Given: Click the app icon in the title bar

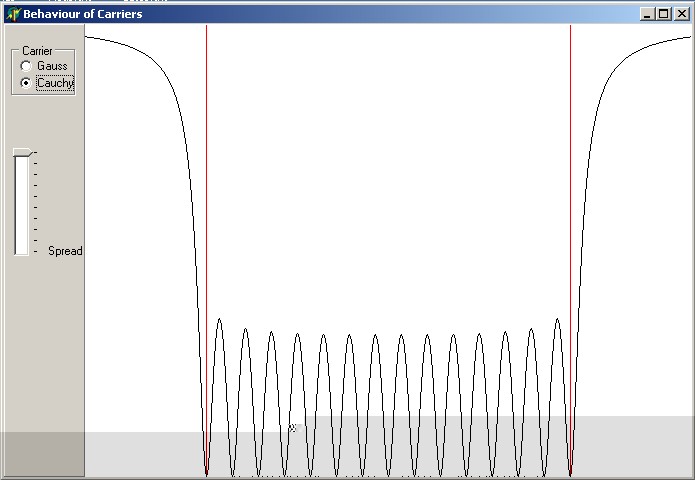Looking at the screenshot, I should [13, 14].
